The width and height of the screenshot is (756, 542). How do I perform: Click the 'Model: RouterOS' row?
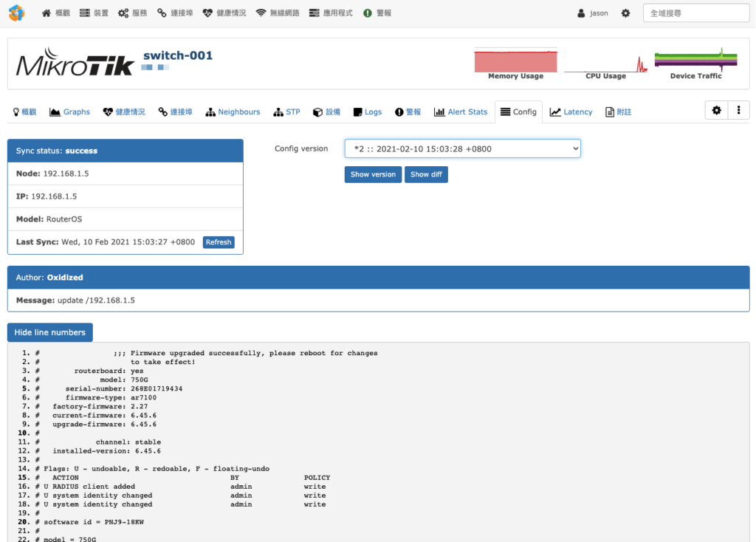126,219
